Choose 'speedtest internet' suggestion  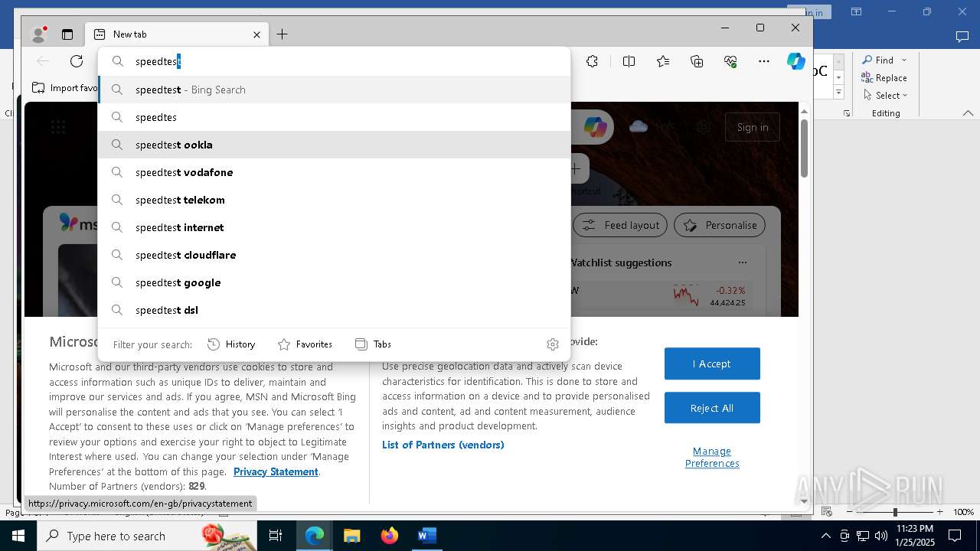[335, 227]
